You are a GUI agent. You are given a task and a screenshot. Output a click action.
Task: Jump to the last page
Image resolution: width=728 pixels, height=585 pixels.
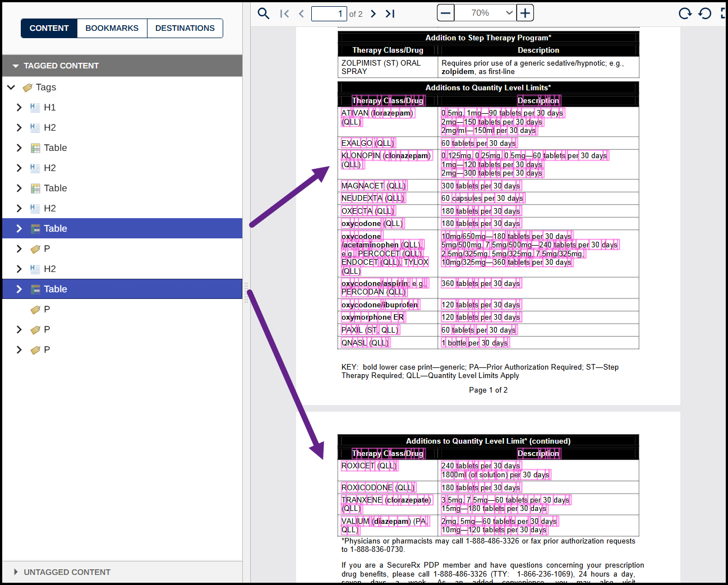click(x=390, y=13)
